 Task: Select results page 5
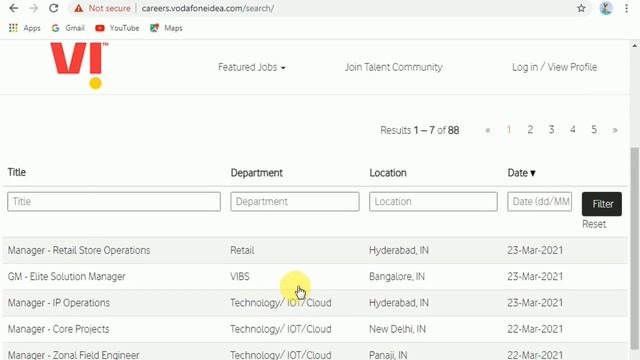[x=594, y=130]
